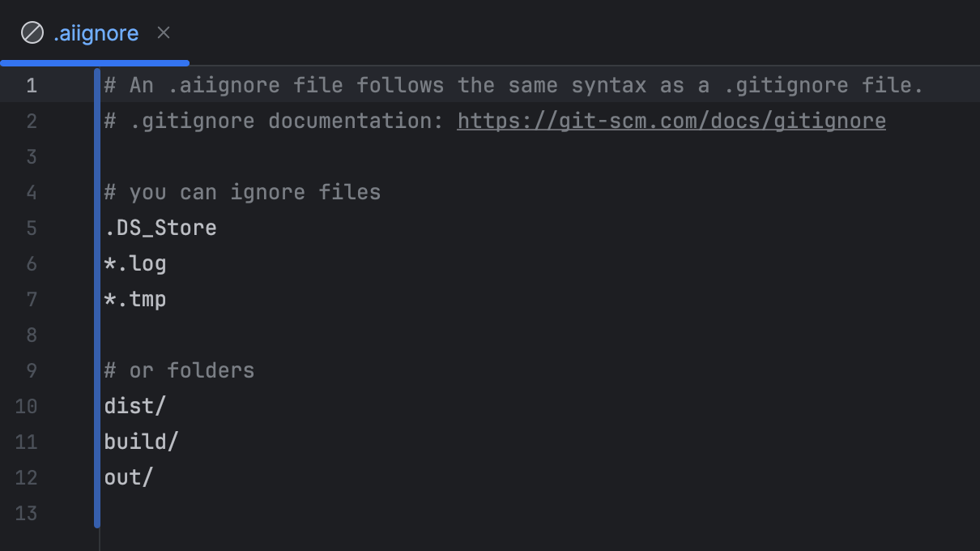Screen dimensions: 980x551
Task: Click the blue active-tab indicator bar
Action: point(94,61)
